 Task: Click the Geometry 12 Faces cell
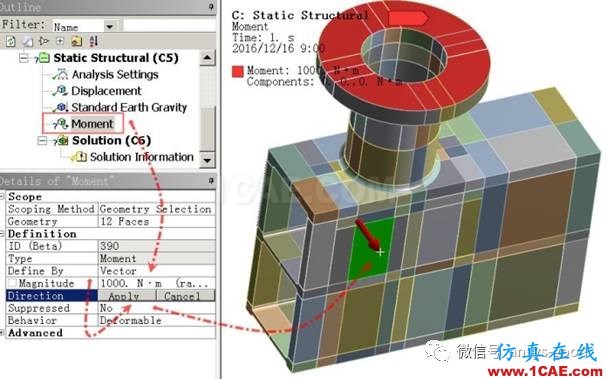tap(157, 221)
